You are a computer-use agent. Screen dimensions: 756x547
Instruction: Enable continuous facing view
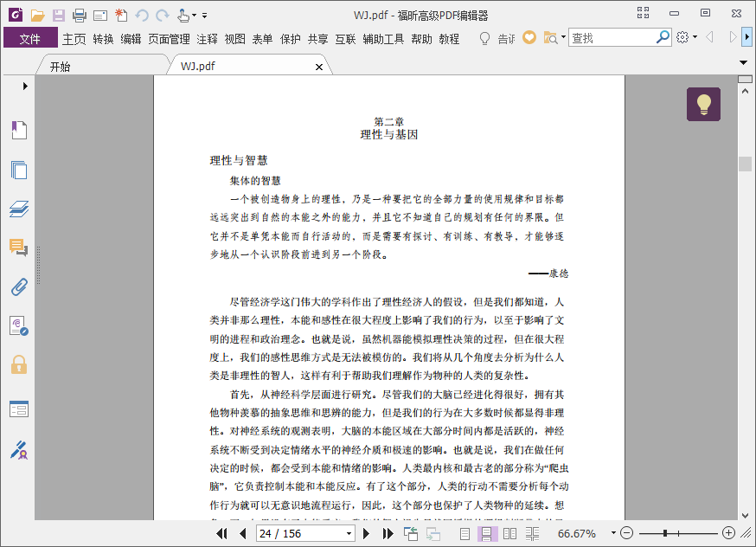pos(532,533)
